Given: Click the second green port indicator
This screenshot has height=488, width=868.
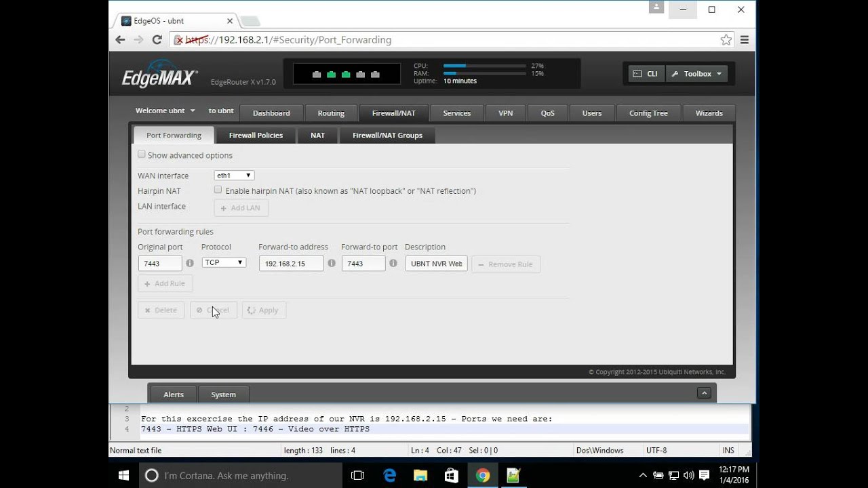Looking at the screenshot, I should click(346, 75).
